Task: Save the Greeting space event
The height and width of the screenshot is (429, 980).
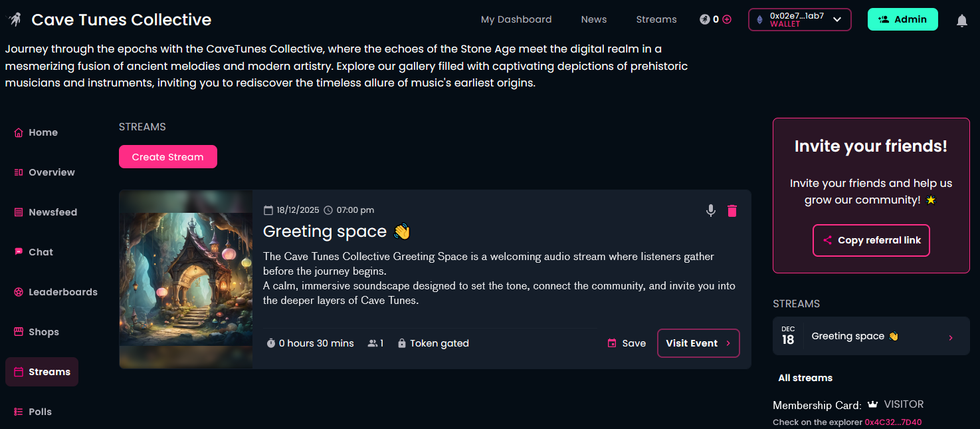Action: (627, 343)
